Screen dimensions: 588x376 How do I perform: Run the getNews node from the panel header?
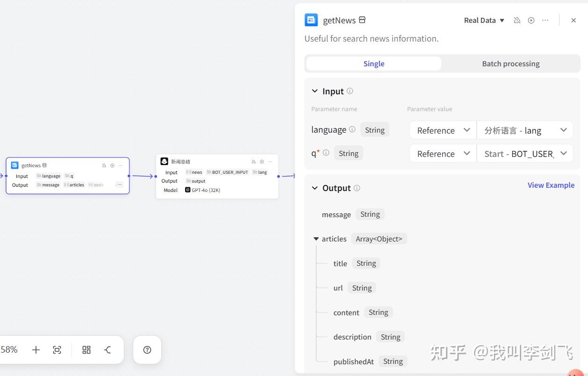tap(531, 21)
